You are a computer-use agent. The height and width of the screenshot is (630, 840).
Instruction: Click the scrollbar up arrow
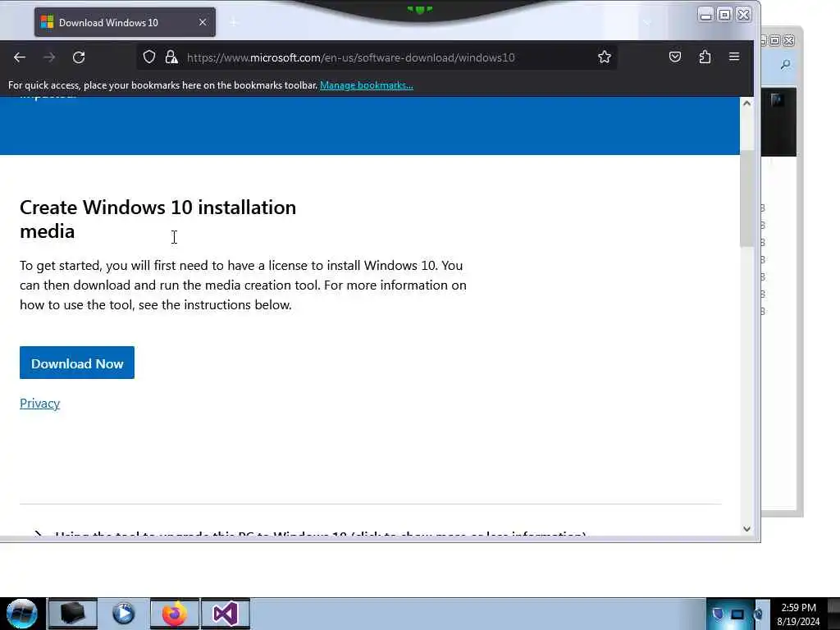(x=746, y=103)
